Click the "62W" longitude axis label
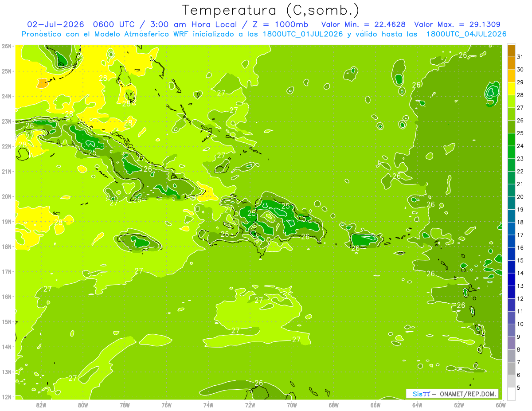This screenshot has height=411, width=532. click(x=459, y=405)
